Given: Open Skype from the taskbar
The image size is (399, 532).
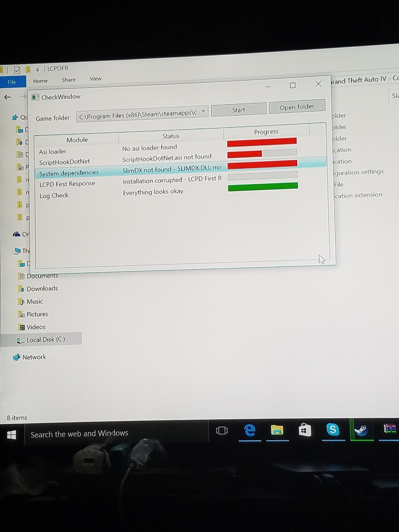Looking at the screenshot, I should [333, 430].
